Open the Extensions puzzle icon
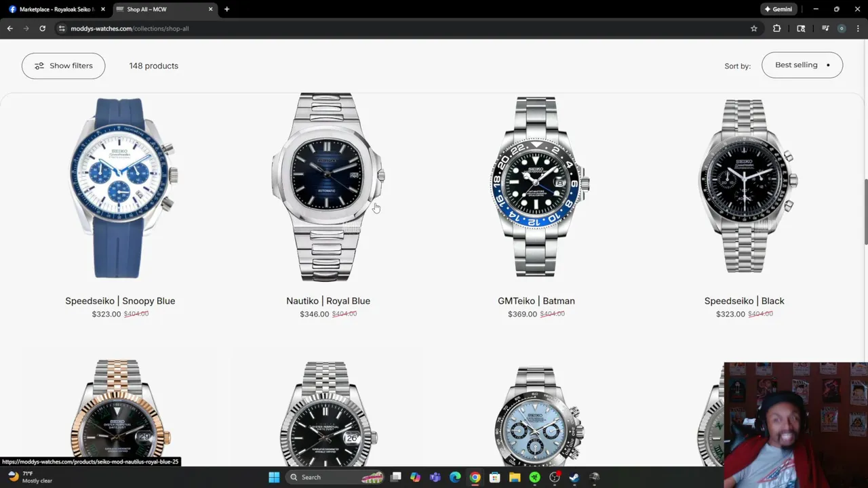Screen dimensions: 868x488 click(x=776, y=28)
